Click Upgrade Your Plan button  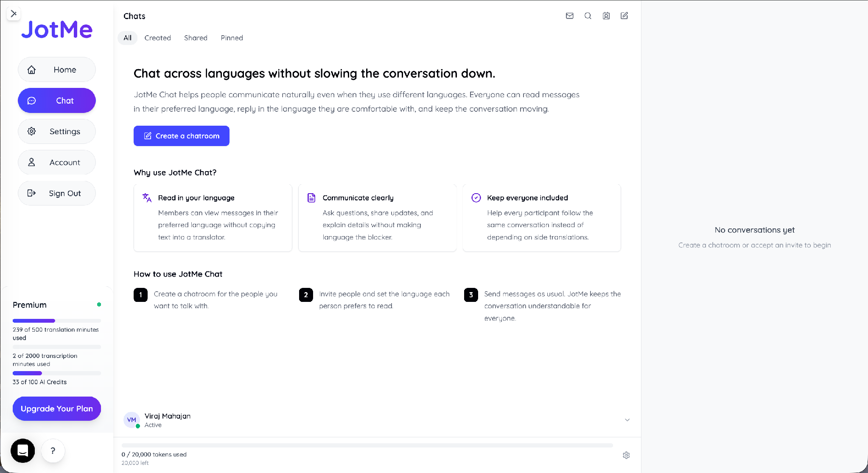57,408
